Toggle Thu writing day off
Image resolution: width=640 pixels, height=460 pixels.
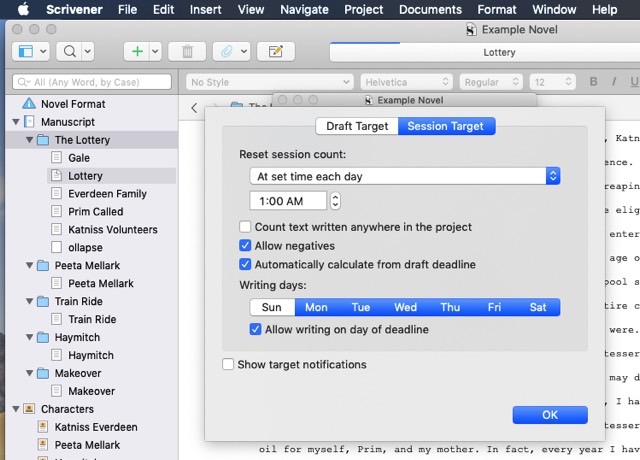pyautogui.click(x=450, y=307)
